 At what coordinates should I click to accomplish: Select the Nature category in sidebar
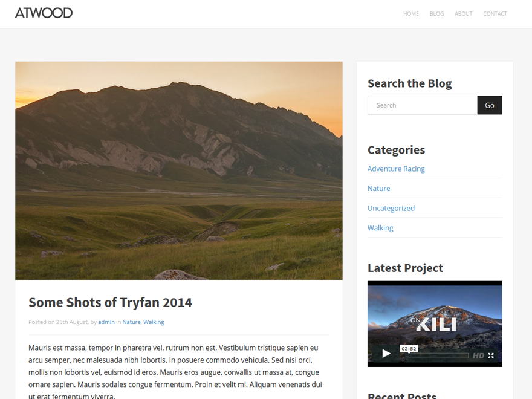coord(379,189)
